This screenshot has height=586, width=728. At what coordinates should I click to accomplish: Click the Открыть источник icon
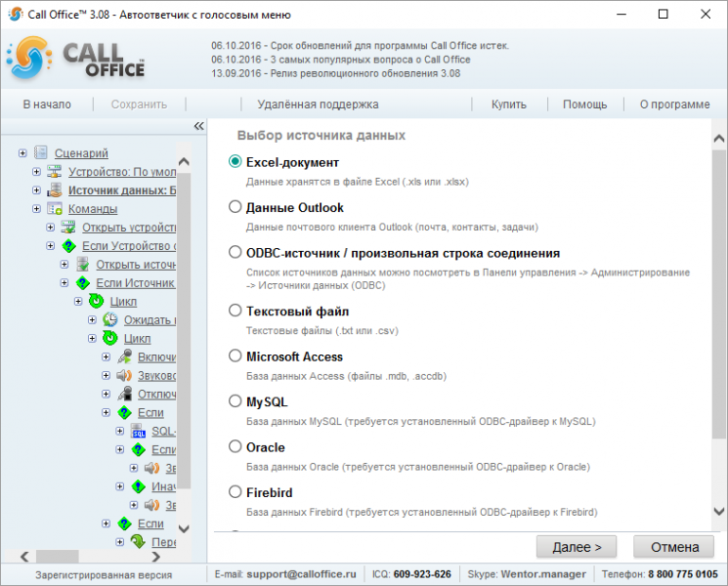point(82,265)
